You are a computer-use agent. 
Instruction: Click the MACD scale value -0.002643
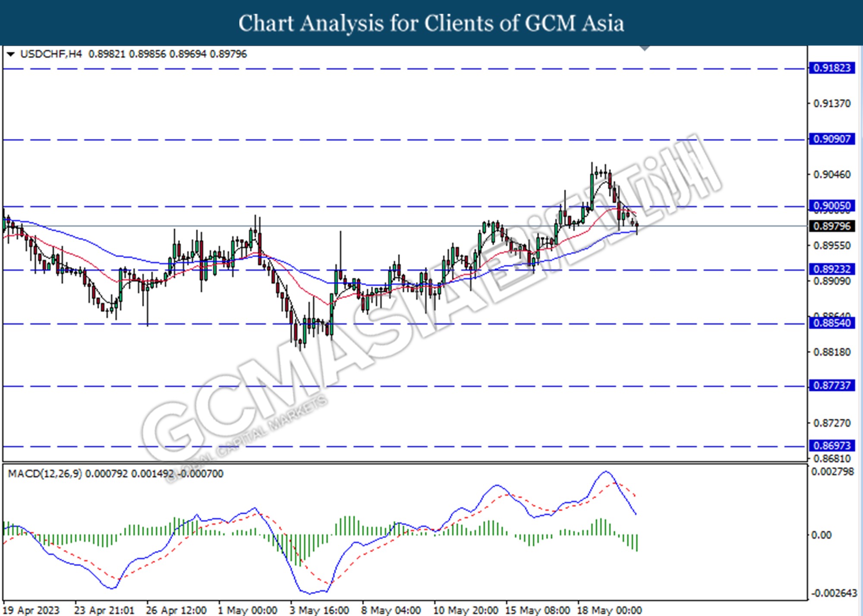pos(834,593)
